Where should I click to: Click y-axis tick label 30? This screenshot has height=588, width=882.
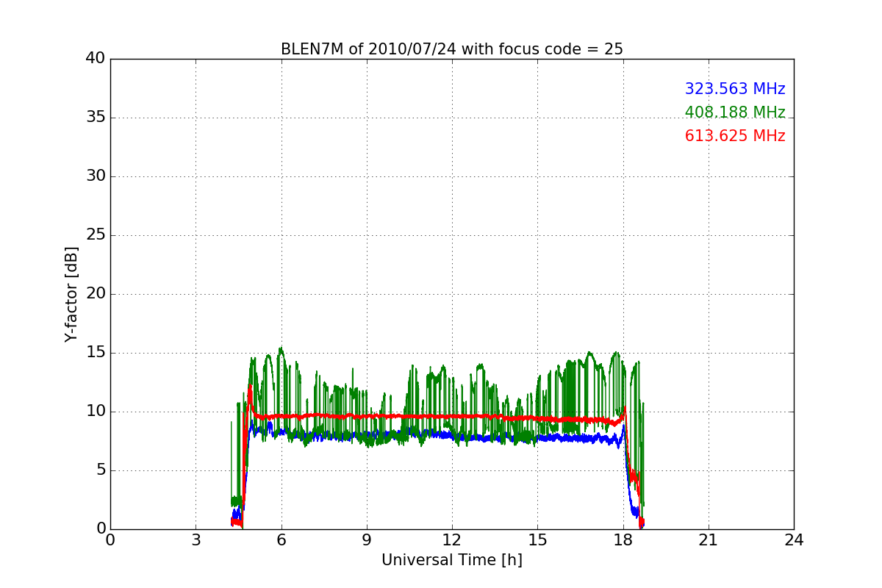96,176
